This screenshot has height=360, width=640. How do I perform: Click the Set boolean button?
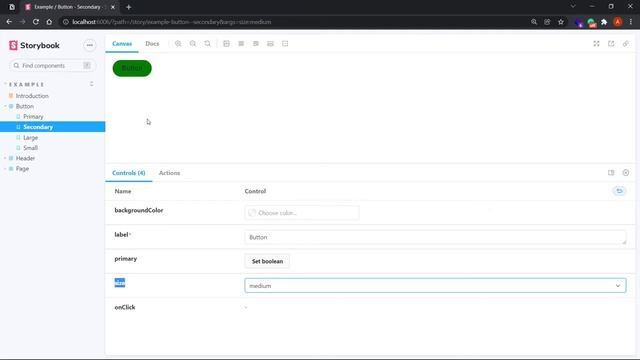pos(267,261)
